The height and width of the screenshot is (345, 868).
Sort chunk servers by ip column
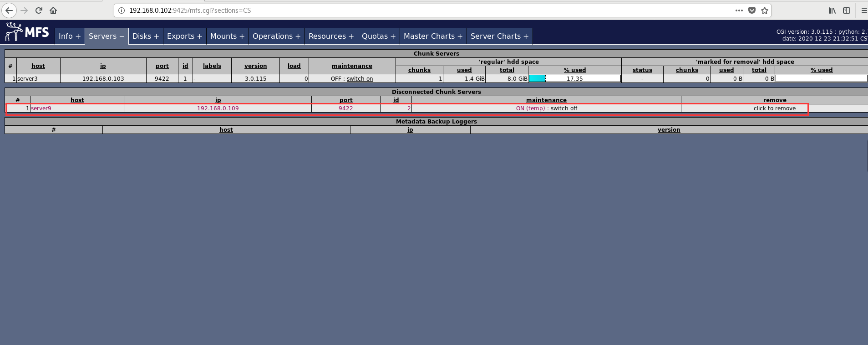click(103, 66)
